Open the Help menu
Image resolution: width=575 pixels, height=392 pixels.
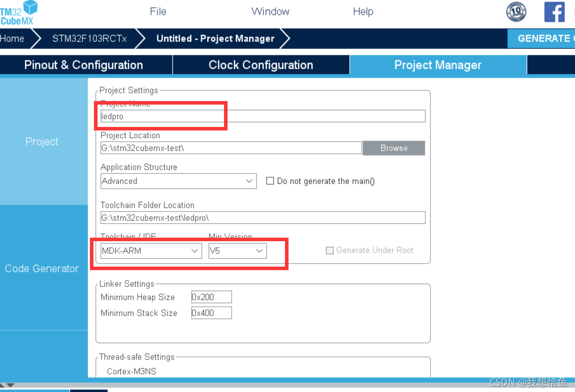point(363,11)
